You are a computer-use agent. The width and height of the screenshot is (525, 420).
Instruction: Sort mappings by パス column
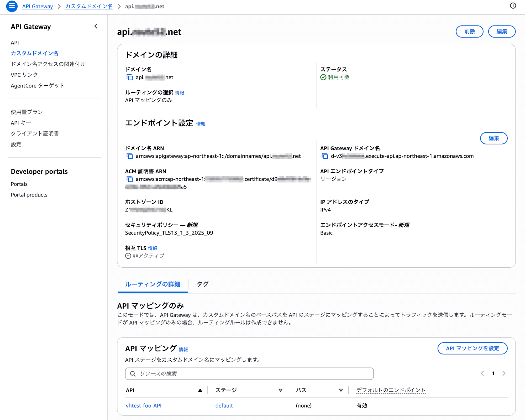(x=341, y=390)
